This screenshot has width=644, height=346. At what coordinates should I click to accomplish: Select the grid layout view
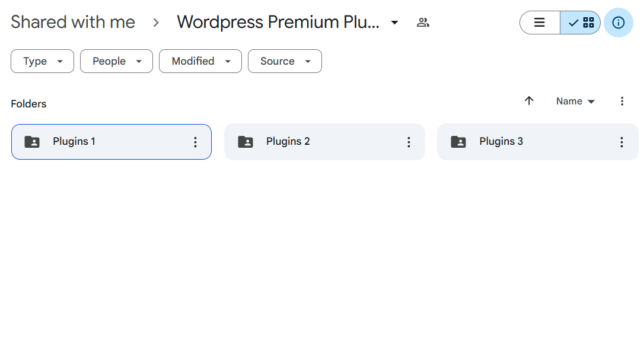(581, 23)
